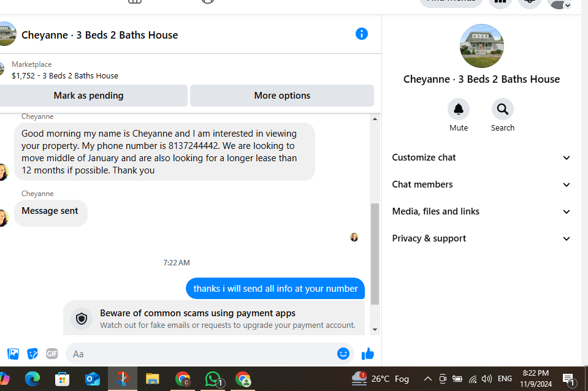Click the message input field
This screenshot has width=588, height=391.
202,354
